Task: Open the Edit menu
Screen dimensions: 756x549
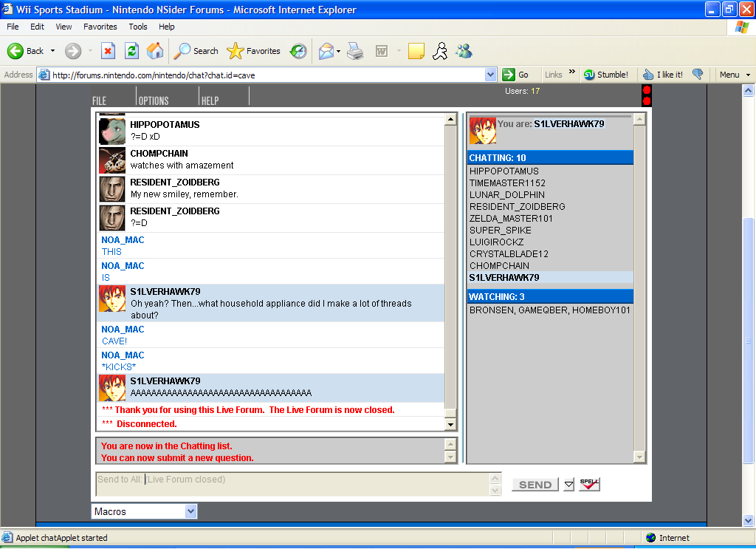Action: [x=37, y=27]
